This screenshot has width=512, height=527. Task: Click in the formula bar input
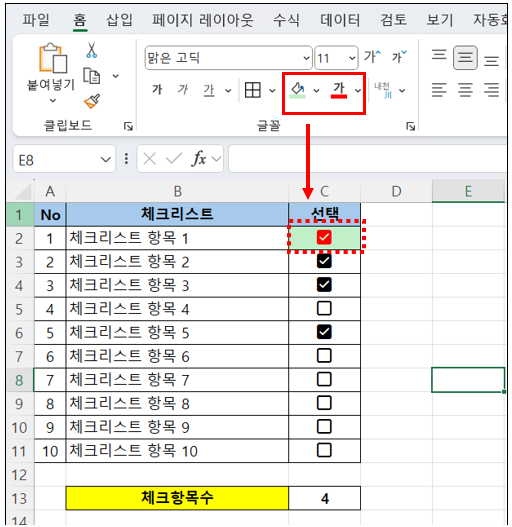pyautogui.click(x=367, y=158)
